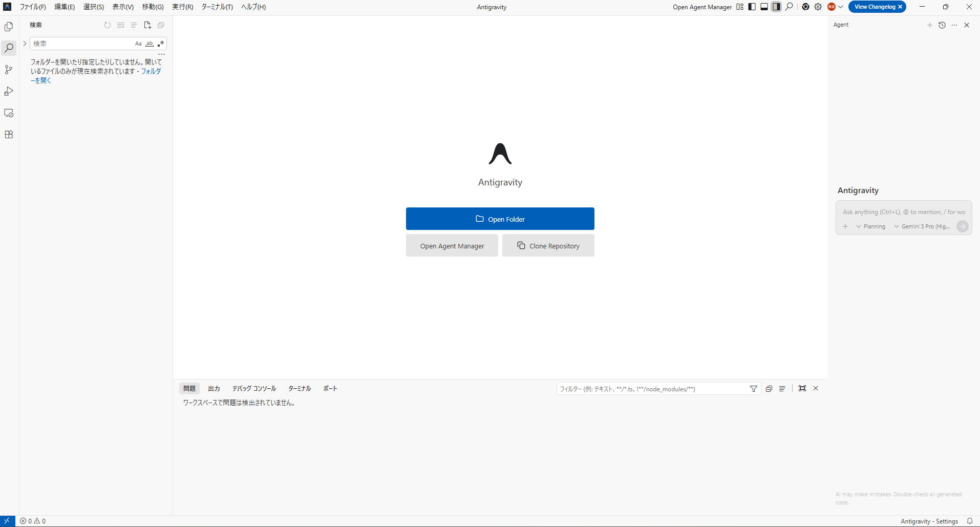Open the ターミナル(T) menu in menu bar

click(217, 7)
